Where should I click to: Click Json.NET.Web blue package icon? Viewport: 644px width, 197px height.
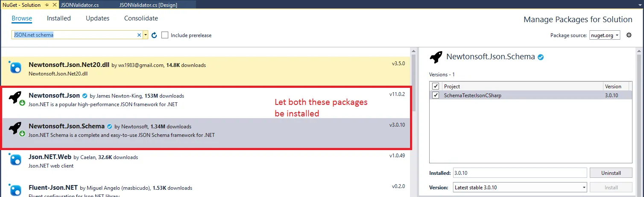click(15, 159)
